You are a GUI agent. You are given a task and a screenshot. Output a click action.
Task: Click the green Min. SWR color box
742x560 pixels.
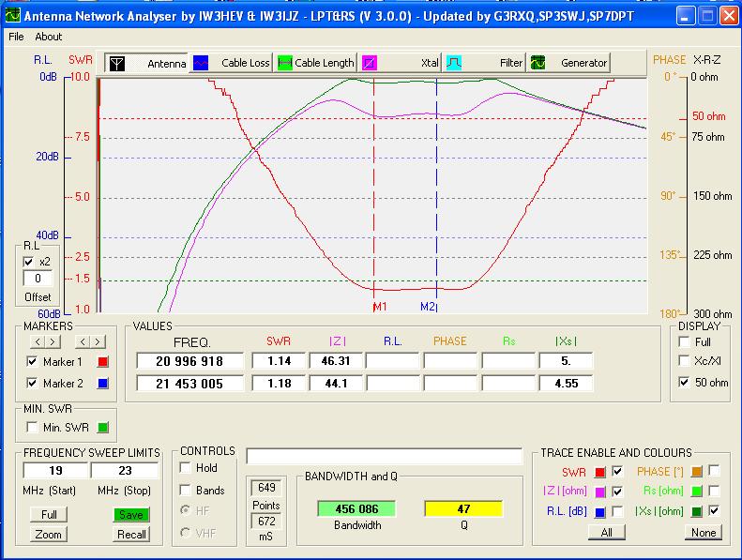103,428
